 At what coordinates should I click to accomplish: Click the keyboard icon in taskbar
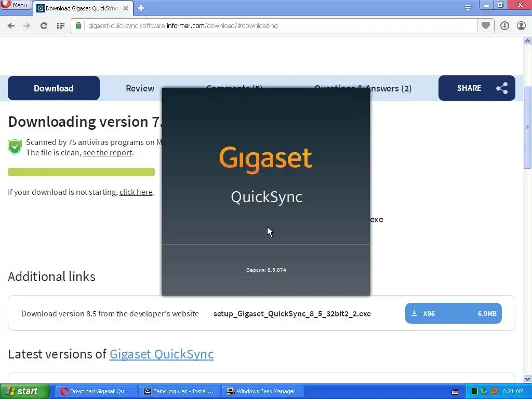(x=455, y=392)
